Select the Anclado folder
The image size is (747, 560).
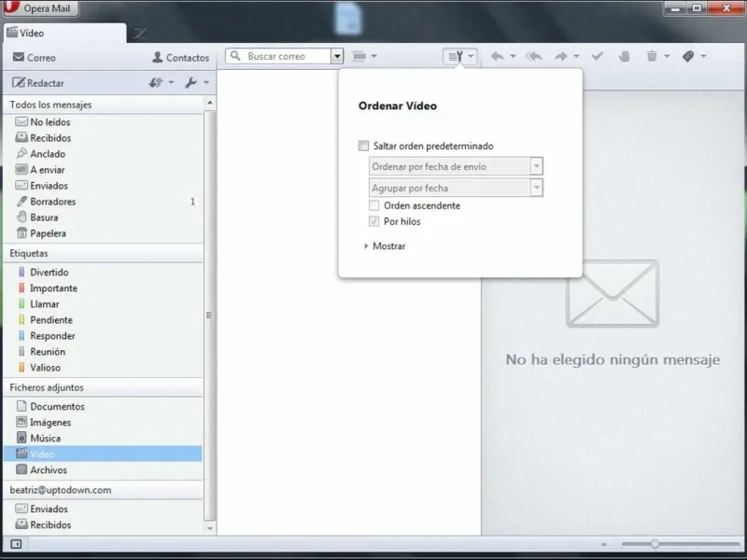(x=103, y=154)
